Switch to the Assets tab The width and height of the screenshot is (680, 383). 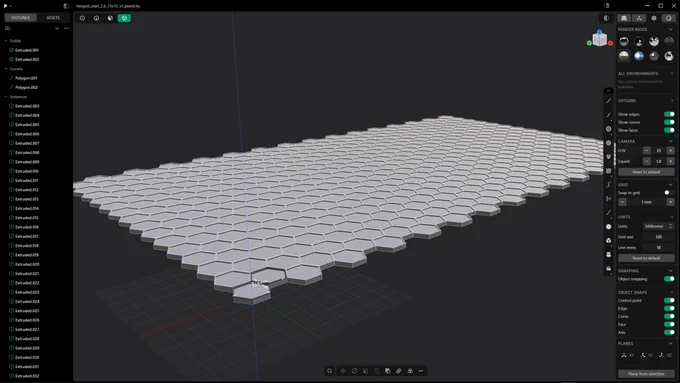pos(53,18)
